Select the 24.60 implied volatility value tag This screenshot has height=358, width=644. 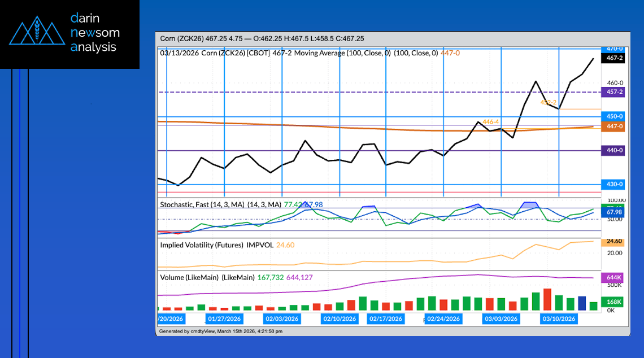(x=614, y=242)
